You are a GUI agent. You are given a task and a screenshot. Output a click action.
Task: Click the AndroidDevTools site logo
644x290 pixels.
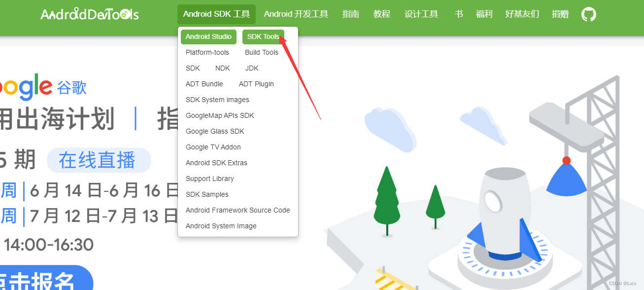coord(90,14)
